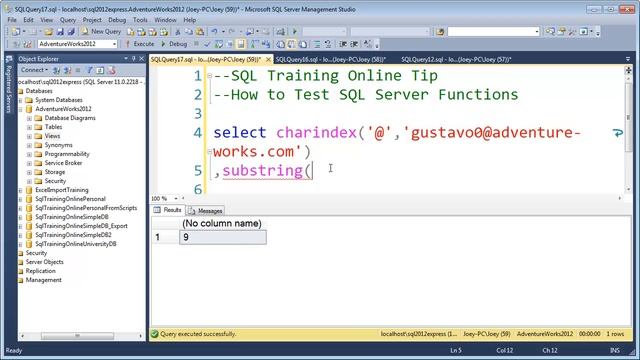Select SqlTrainingOnlinePersonal database
The height and width of the screenshot is (360, 640).
(70, 199)
